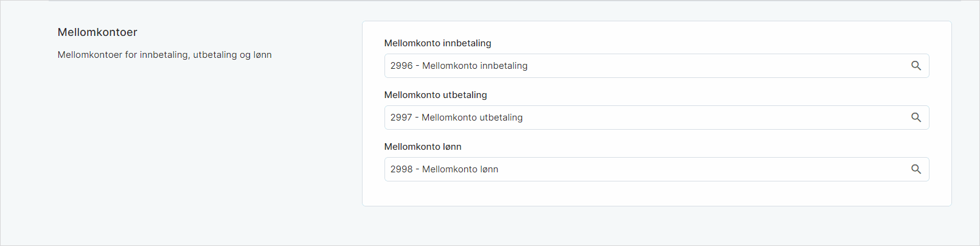This screenshot has width=980, height=246.
Task: Click empty space below Mellomkonto lønn in card
Action: 657,194
